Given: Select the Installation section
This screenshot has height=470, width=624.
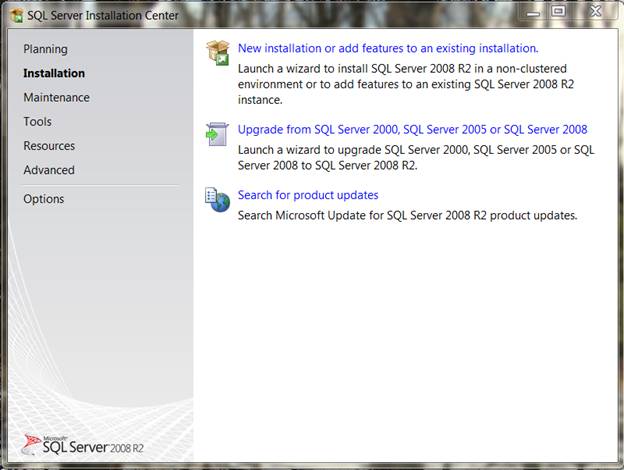Looking at the screenshot, I should tap(54, 73).
